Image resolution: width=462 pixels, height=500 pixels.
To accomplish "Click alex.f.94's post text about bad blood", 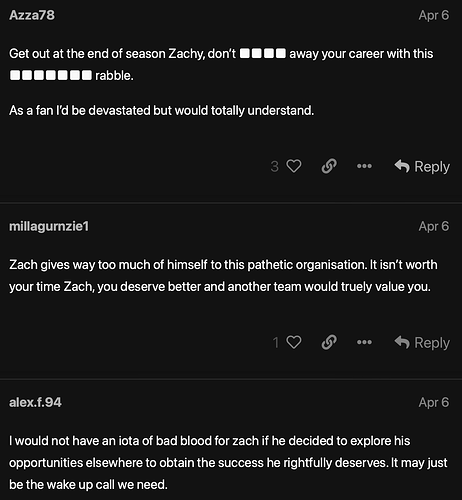I will click(x=228, y=463).
